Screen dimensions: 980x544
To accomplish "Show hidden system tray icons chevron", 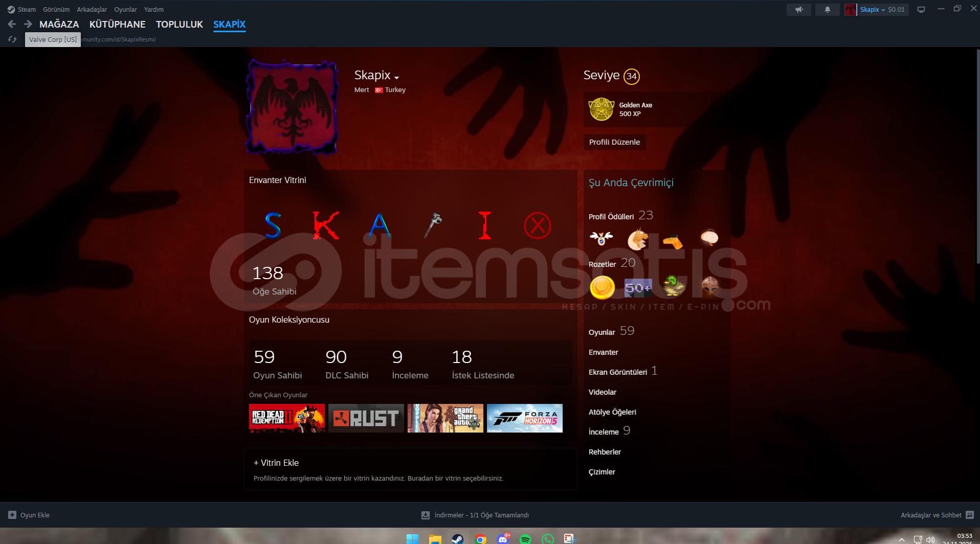I will click(902, 539).
